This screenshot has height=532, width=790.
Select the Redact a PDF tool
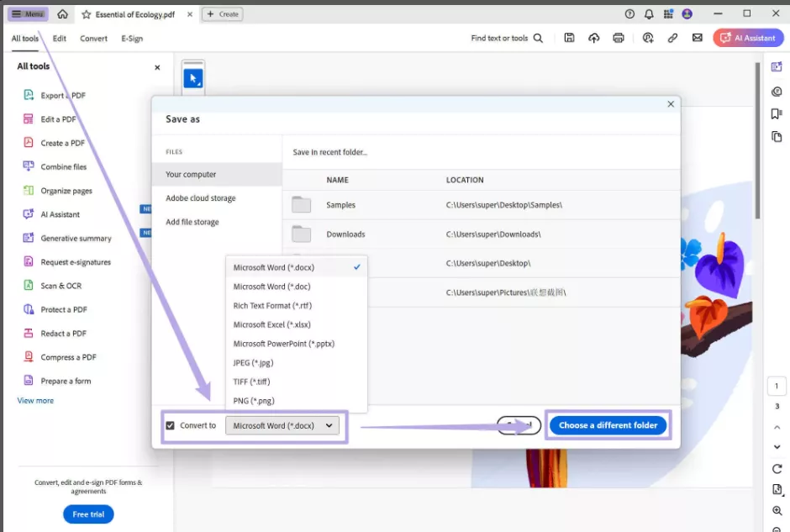pos(63,334)
